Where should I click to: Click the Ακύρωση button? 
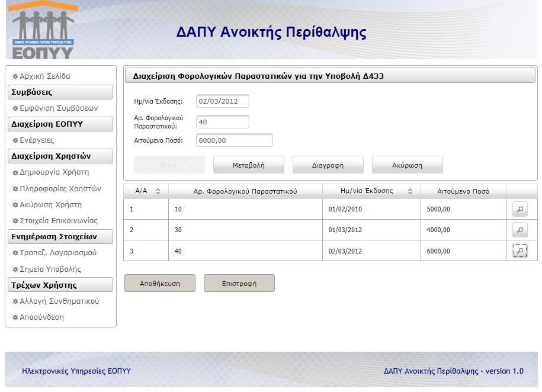click(407, 165)
